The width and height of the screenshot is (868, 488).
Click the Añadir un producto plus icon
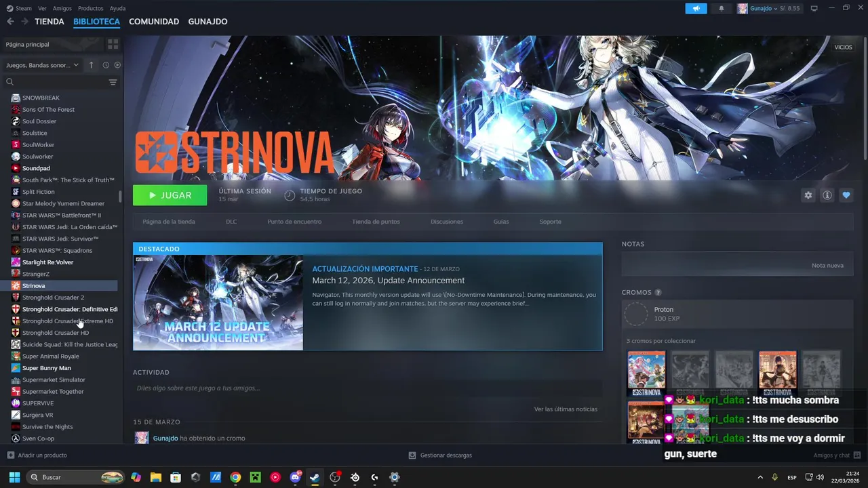click(x=10, y=455)
